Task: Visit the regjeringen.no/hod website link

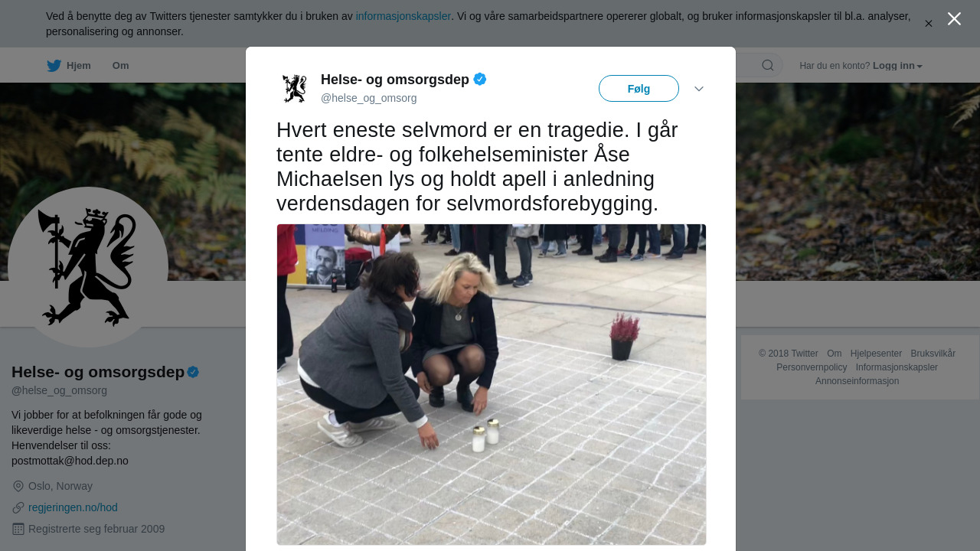Action: tap(73, 507)
